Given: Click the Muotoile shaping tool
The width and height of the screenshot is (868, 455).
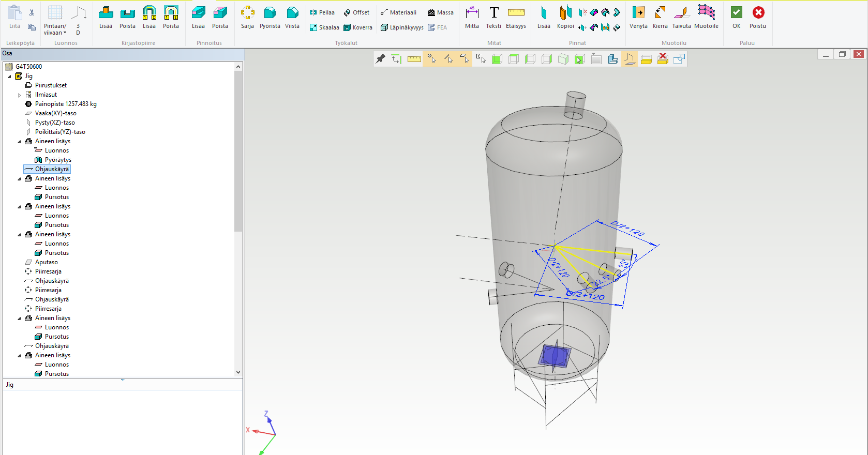Looking at the screenshot, I should pos(706,17).
